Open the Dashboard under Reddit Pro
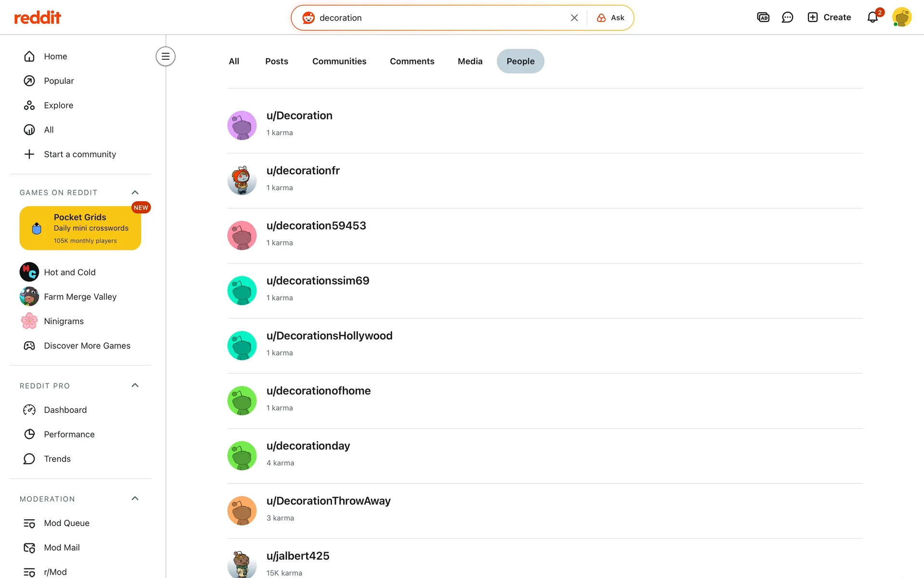 [65, 410]
